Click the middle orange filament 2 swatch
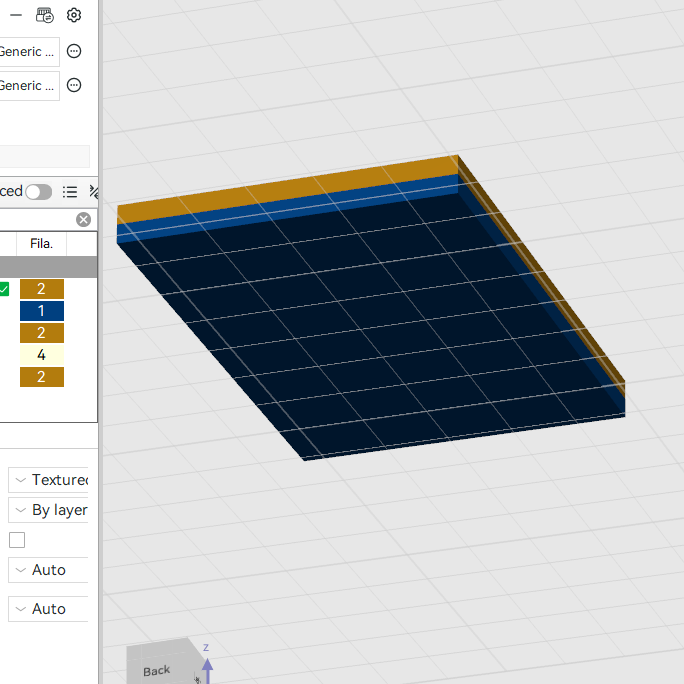The height and width of the screenshot is (684, 684). [x=42, y=333]
